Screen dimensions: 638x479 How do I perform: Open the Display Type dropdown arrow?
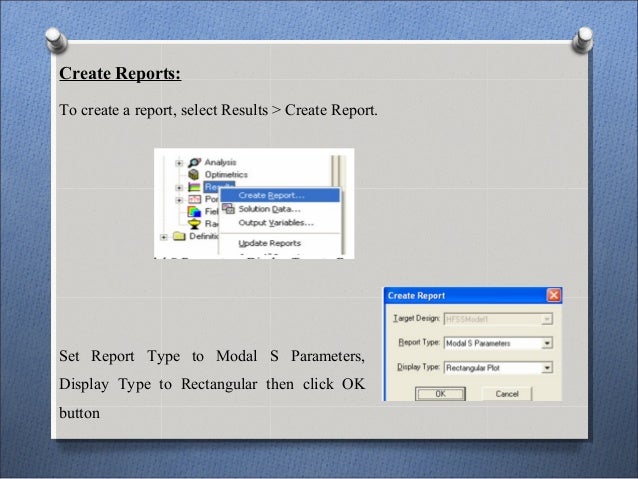(547, 368)
